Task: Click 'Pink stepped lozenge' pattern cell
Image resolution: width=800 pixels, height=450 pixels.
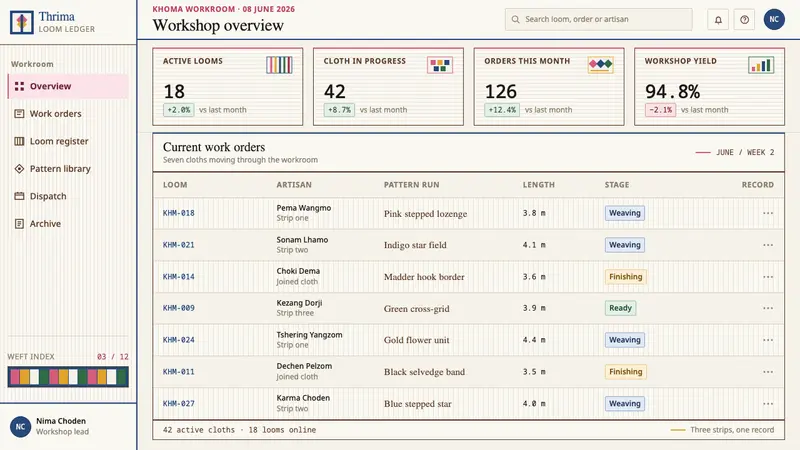Action: [426, 214]
